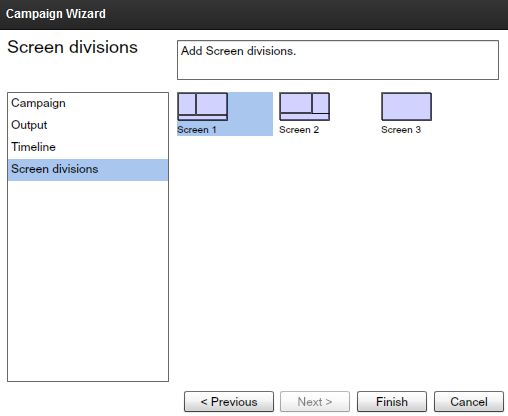
Task: Click the Screen 1 text label
Action: pyautogui.click(x=197, y=130)
